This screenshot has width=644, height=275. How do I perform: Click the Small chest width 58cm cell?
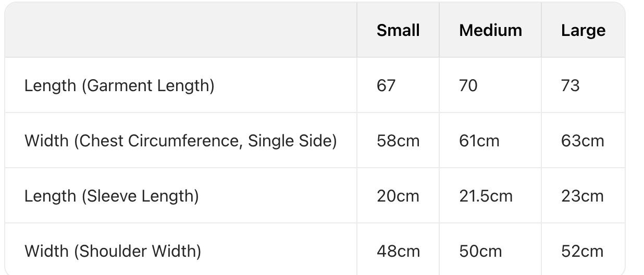(398, 141)
